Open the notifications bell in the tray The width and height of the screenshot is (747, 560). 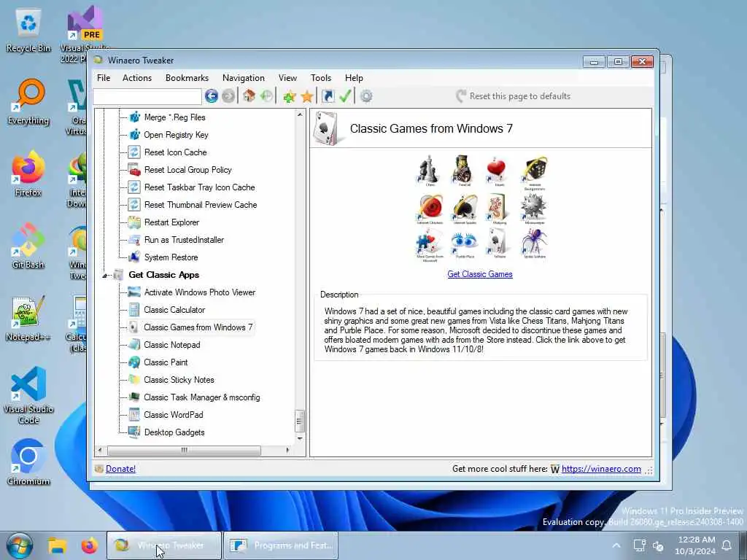coord(727,545)
